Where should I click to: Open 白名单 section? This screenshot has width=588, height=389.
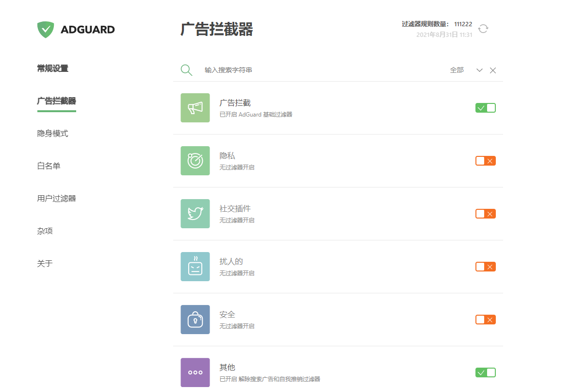coord(49,166)
